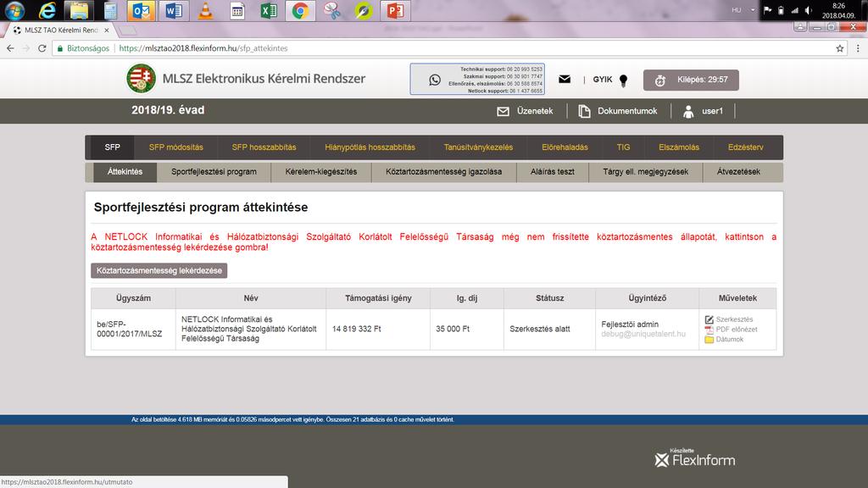Open Chrome's three-dot menu
Screen dimensions: 868x488
tap(858, 48)
